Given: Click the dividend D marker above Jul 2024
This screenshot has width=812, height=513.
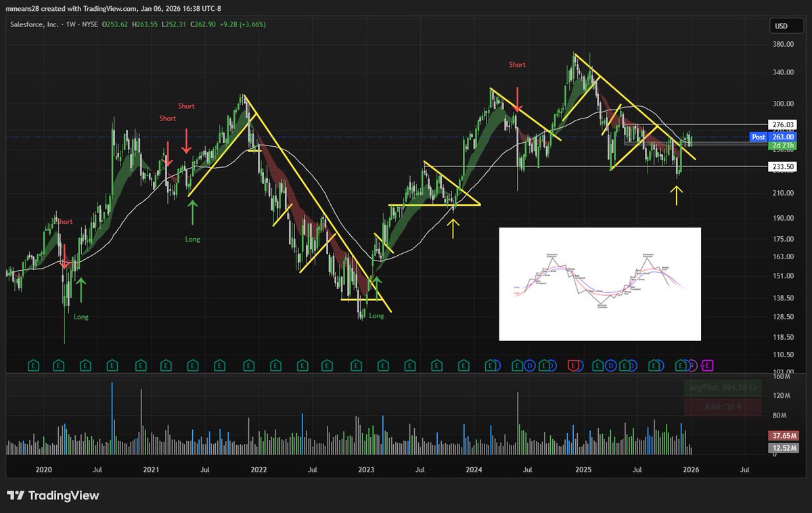Looking at the screenshot, I should click(530, 365).
